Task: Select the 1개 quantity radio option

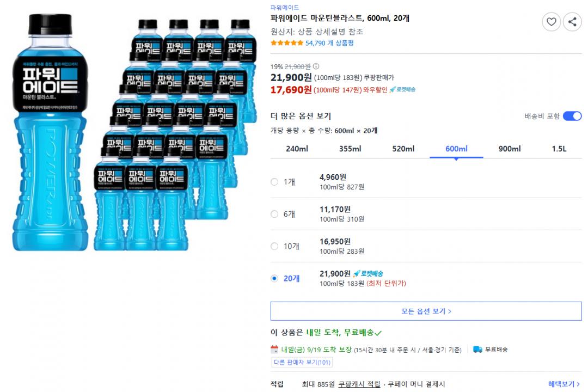Action: [274, 182]
